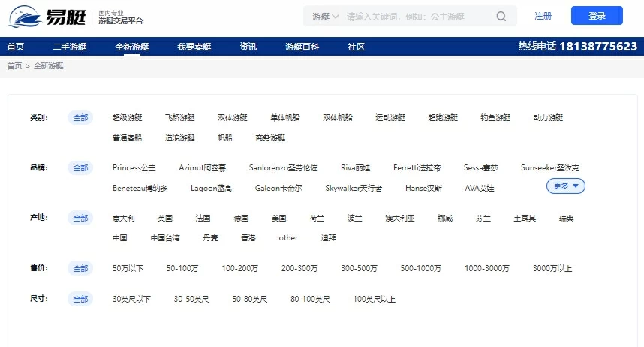
Task: Select size 30英尺以下
Action: point(131,299)
